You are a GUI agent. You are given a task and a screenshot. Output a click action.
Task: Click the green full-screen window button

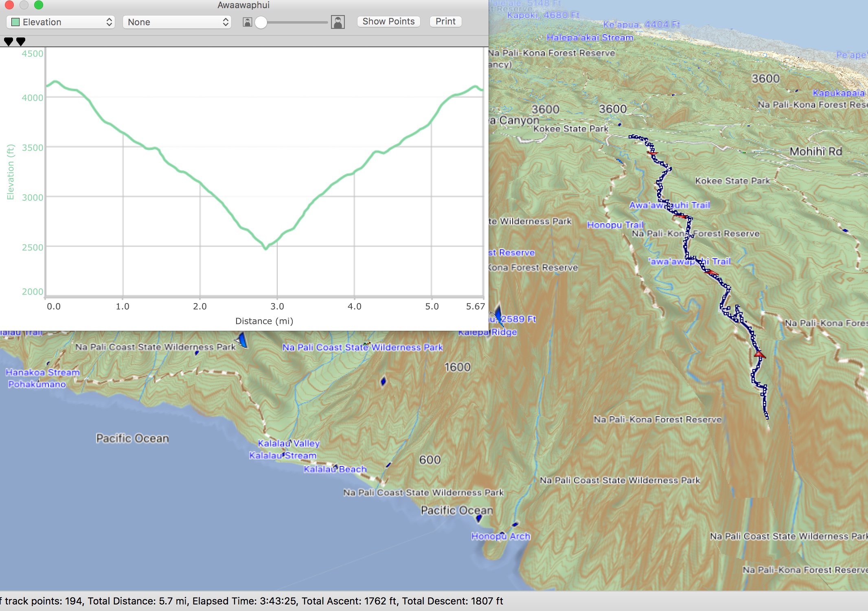(39, 5)
